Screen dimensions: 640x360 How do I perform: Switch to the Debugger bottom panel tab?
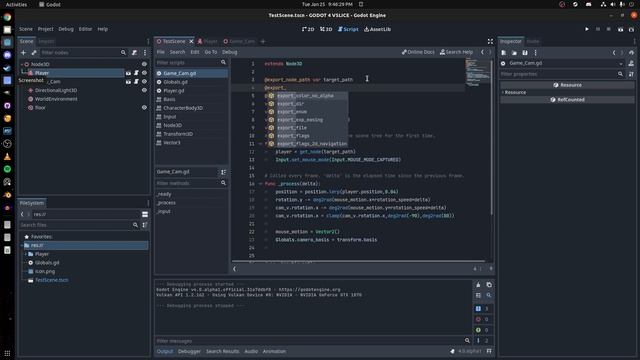pyautogui.click(x=189, y=351)
